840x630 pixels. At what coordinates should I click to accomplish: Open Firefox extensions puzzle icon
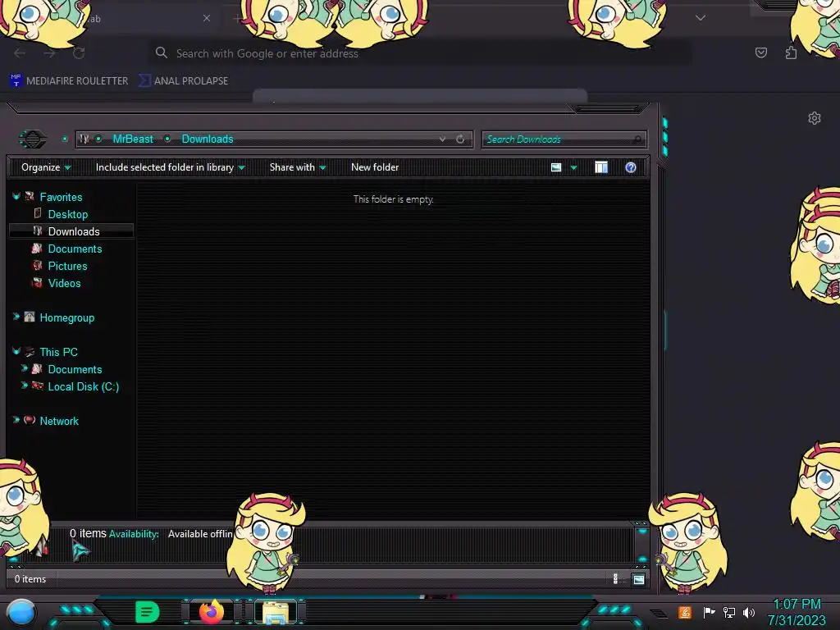tap(791, 52)
